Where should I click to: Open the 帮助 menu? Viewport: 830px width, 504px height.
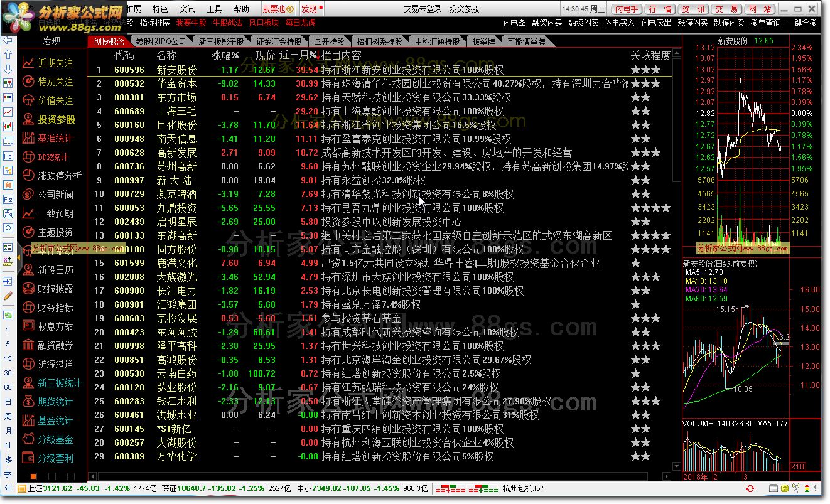pyautogui.click(x=241, y=9)
